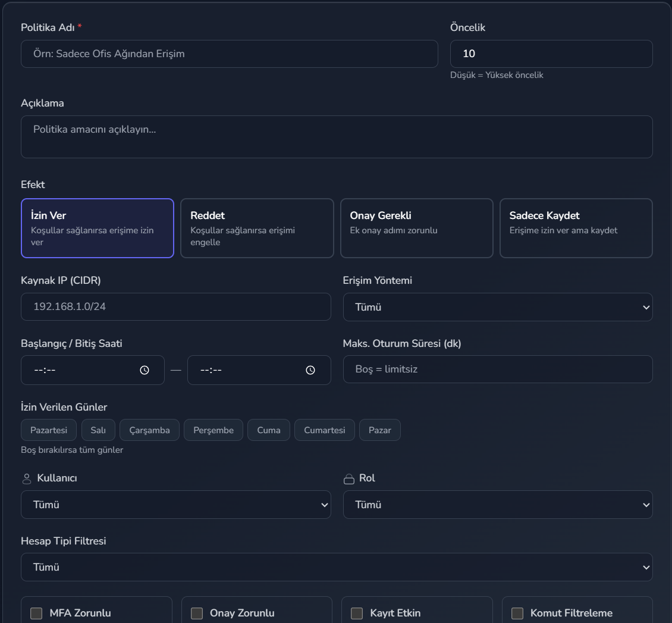Click the start time input field
672x623 pixels.
[93, 370]
